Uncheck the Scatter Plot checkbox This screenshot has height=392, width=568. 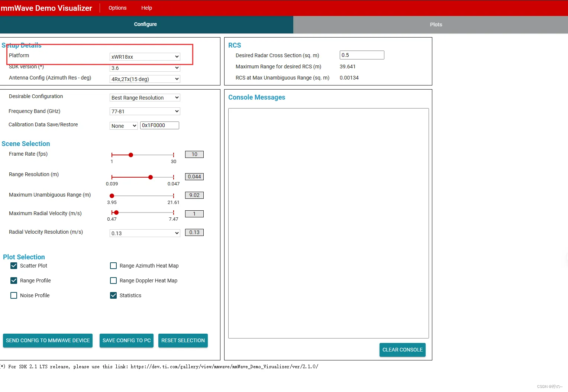[14, 266]
